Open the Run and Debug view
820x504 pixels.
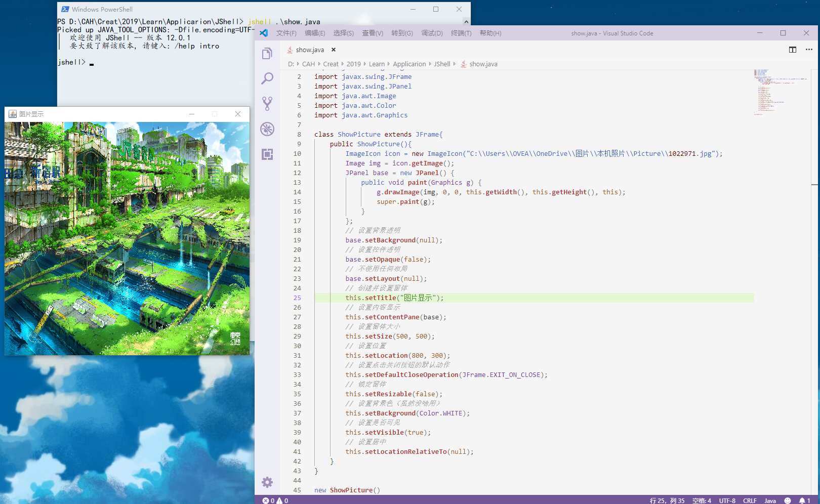point(267,129)
